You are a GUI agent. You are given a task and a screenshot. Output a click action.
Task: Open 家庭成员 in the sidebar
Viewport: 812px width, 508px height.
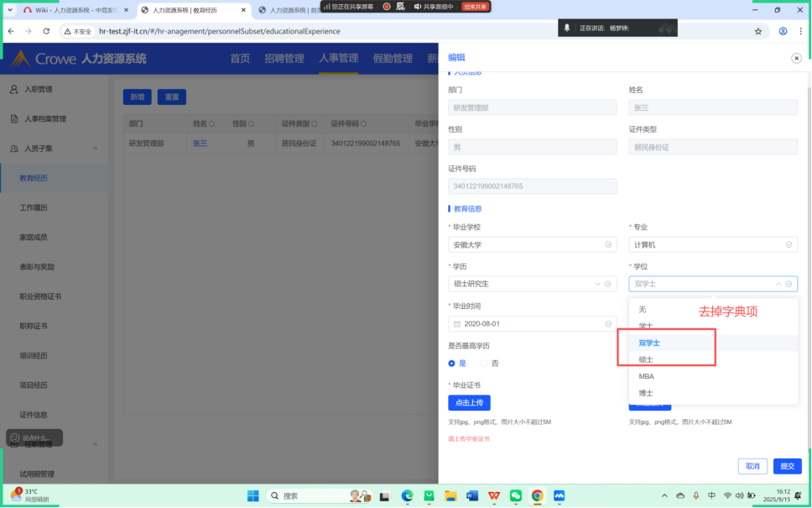click(34, 238)
